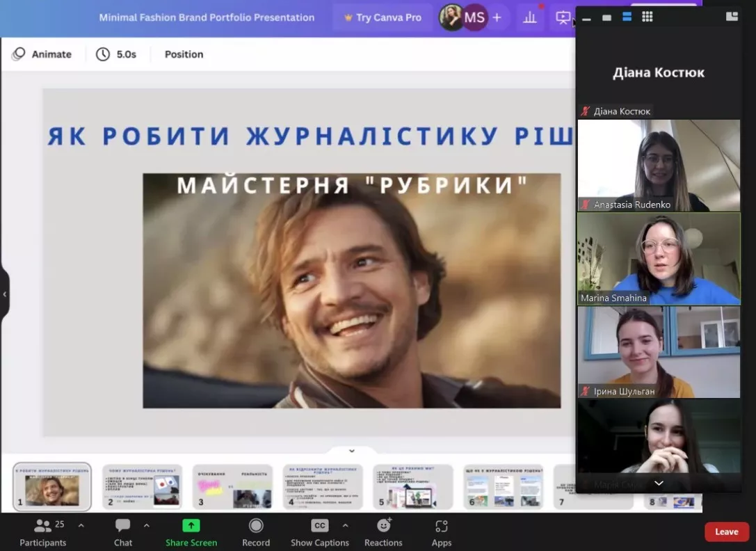Open the Position menu in Canva

point(184,54)
